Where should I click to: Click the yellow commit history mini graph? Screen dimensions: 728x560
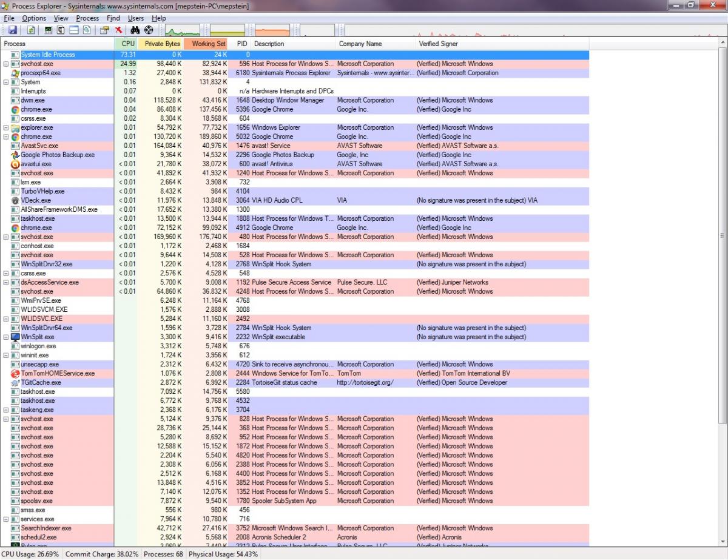coord(227,30)
